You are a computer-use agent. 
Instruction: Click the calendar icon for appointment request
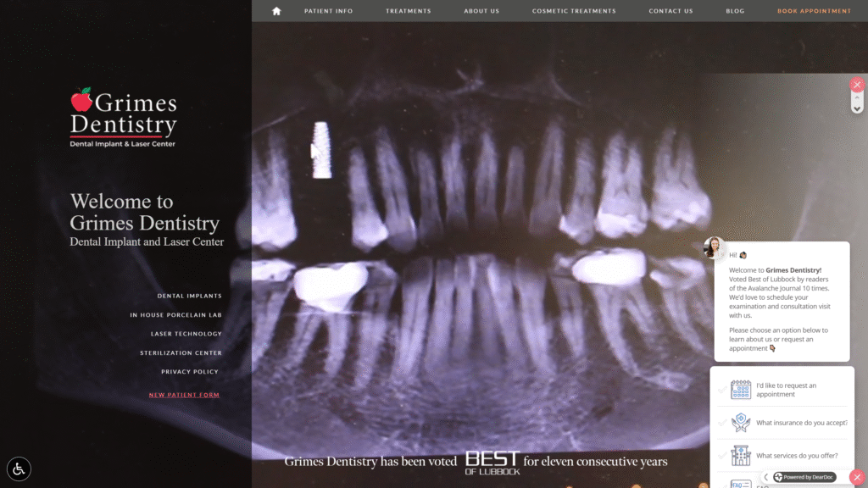click(741, 390)
